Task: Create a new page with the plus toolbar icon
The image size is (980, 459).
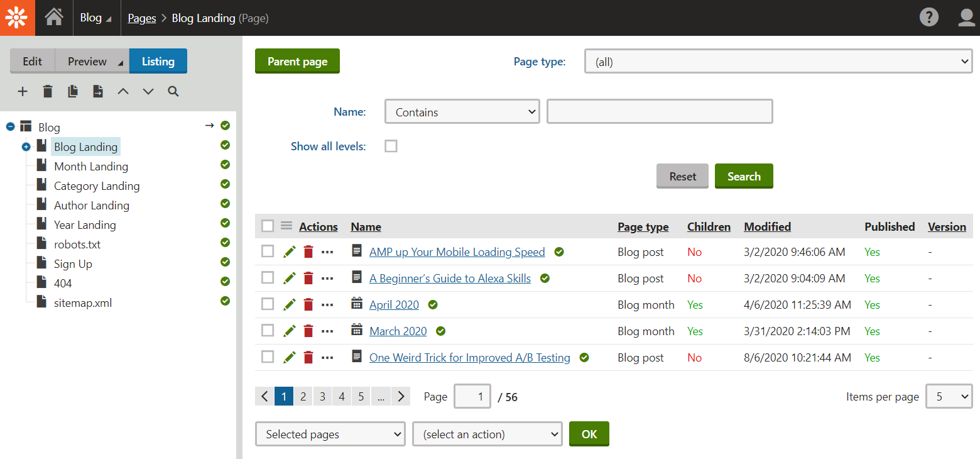Action: [x=23, y=91]
